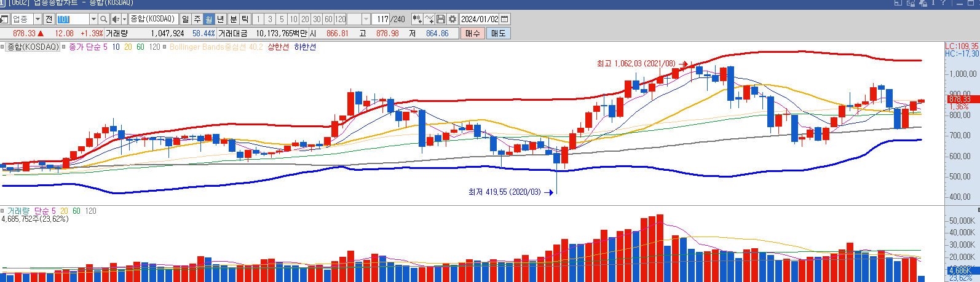This screenshot has width=980, height=282.
Task: Select the 분 (minute) period toggle
Action: point(234,19)
